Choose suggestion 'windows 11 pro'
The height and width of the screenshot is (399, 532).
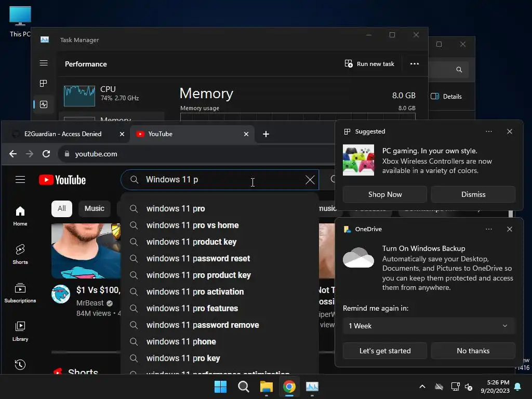[220, 209]
